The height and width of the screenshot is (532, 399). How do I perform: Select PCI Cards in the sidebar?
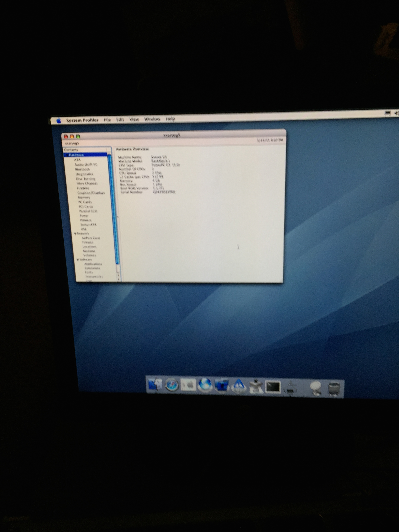[x=86, y=207]
